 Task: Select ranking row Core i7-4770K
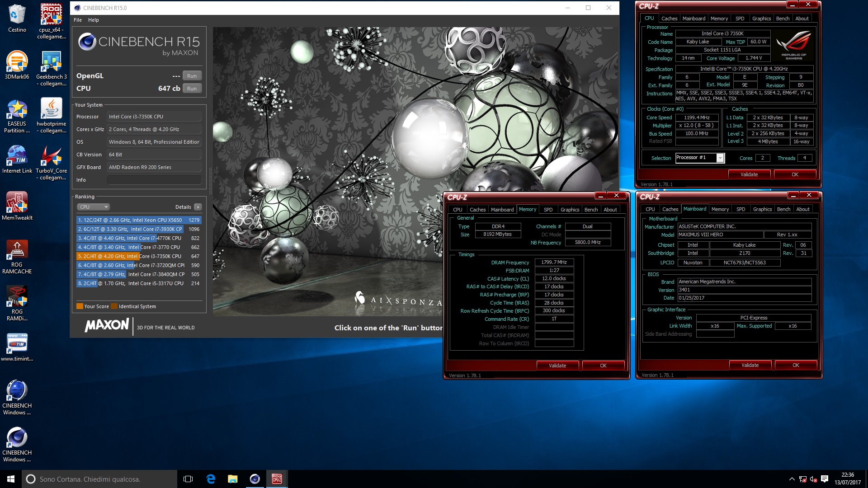tap(139, 238)
